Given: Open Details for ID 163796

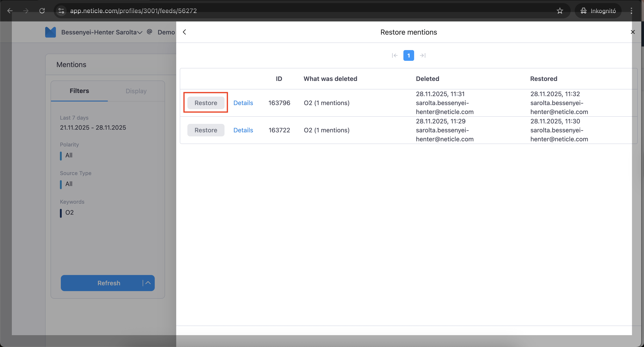Looking at the screenshot, I should pyautogui.click(x=243, y=103).
